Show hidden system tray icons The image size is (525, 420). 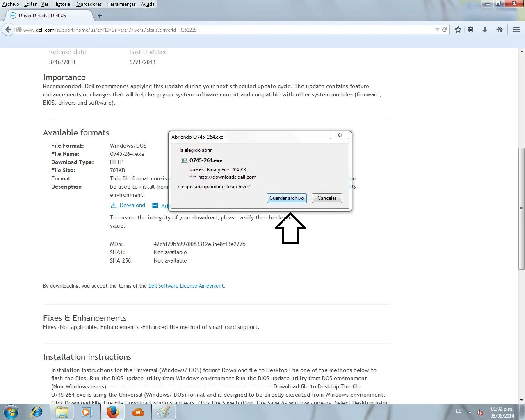470,412
